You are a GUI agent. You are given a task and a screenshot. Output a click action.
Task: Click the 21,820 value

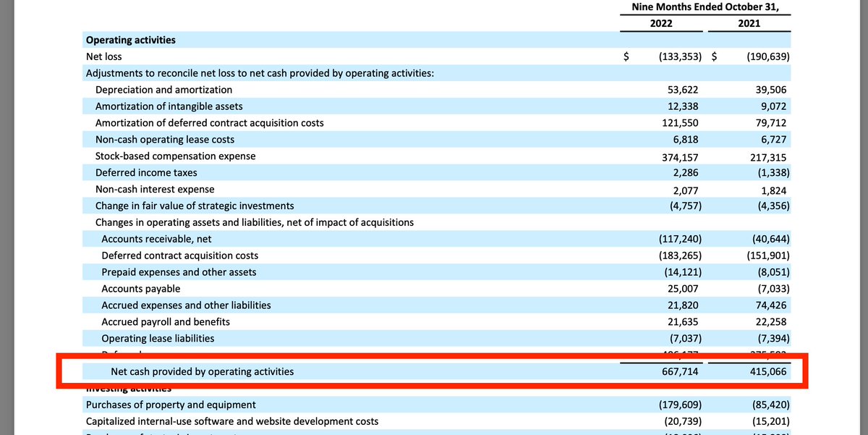click(684, 305)
